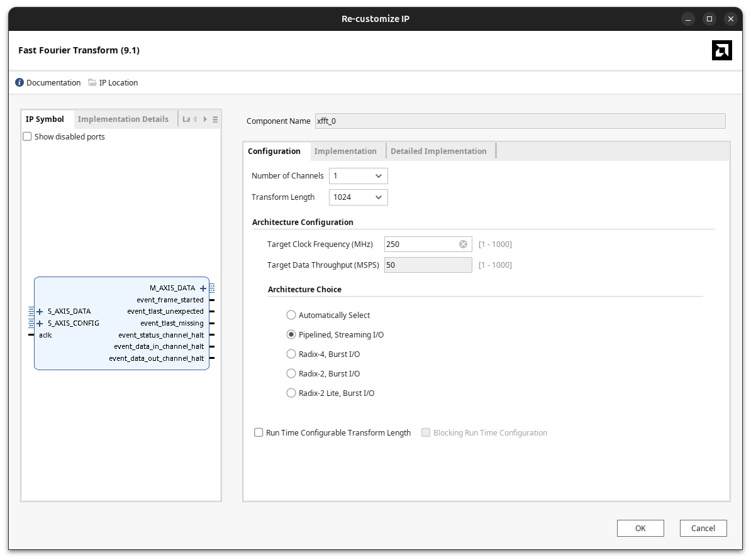Viewport: 751px width, 560px height.
Task: Select Automatically Select architecture
Action: pyautogui.click(x=291, y=315)
